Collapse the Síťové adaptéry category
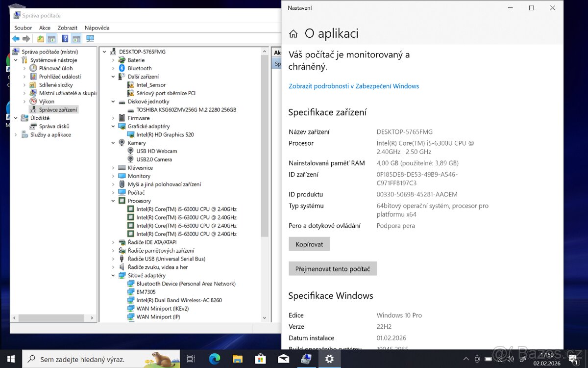 113,275
